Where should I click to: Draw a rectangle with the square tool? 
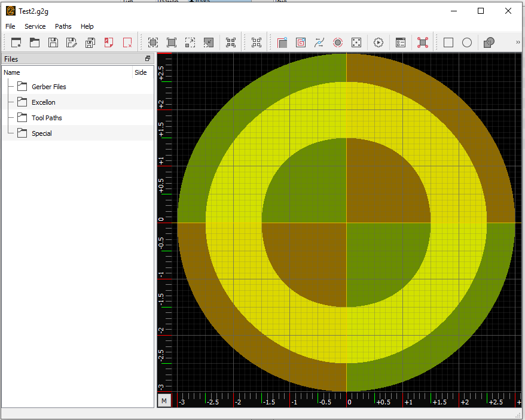coord(448,42)
